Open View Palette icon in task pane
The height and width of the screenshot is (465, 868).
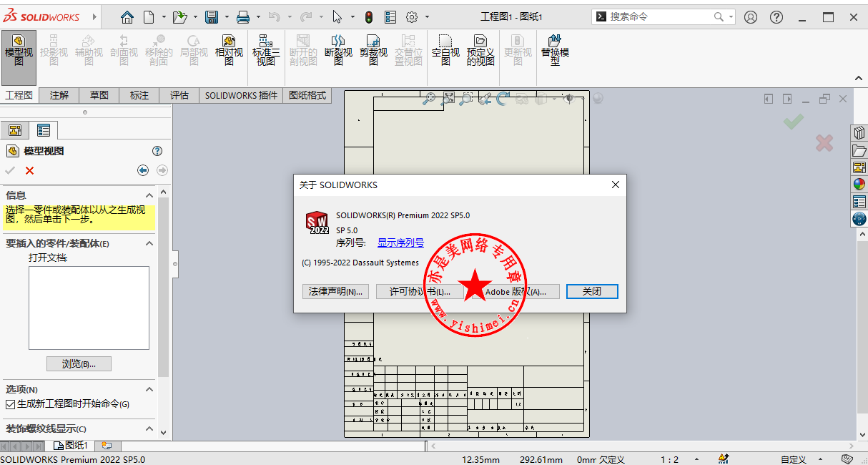(859, 167)
